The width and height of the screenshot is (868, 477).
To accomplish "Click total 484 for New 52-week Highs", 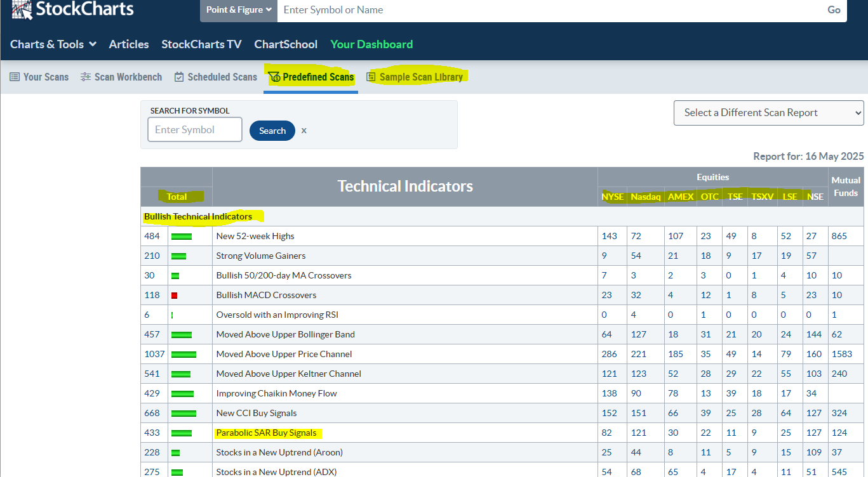I will 152,236.
